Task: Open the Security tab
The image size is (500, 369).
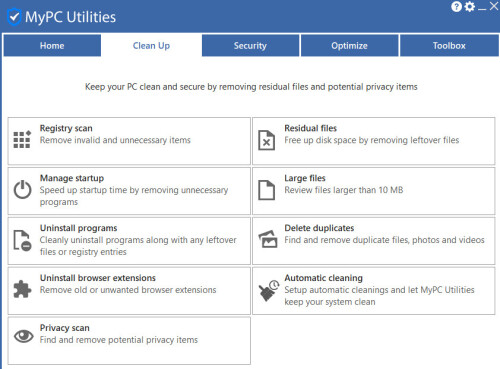Action: click(x=250, y=45)
